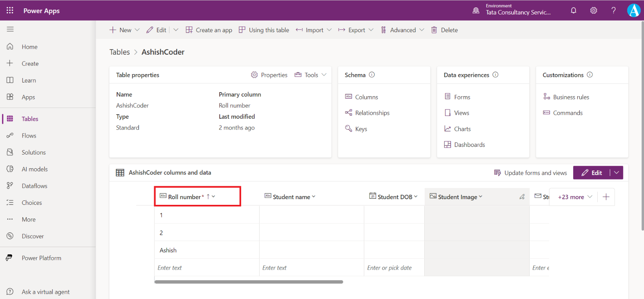Open split arrow beside purple Edit button
The image size is (644, 299).
617,173
